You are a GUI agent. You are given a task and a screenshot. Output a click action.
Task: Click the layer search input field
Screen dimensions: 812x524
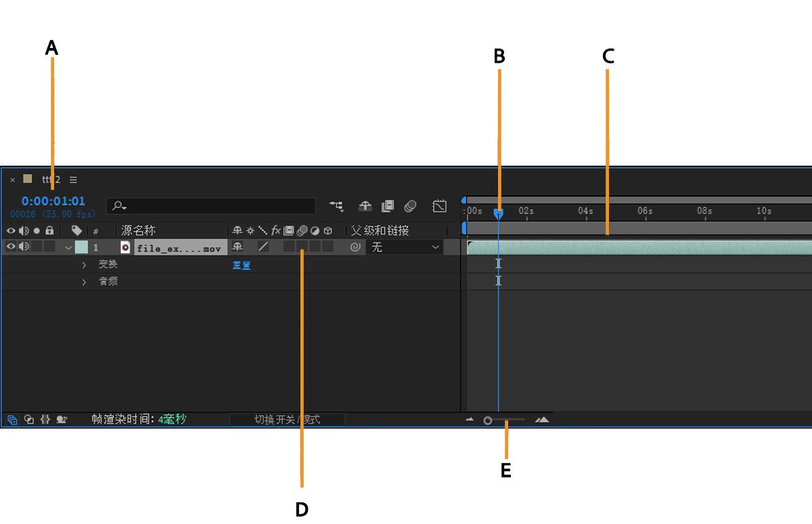[211, 206]
